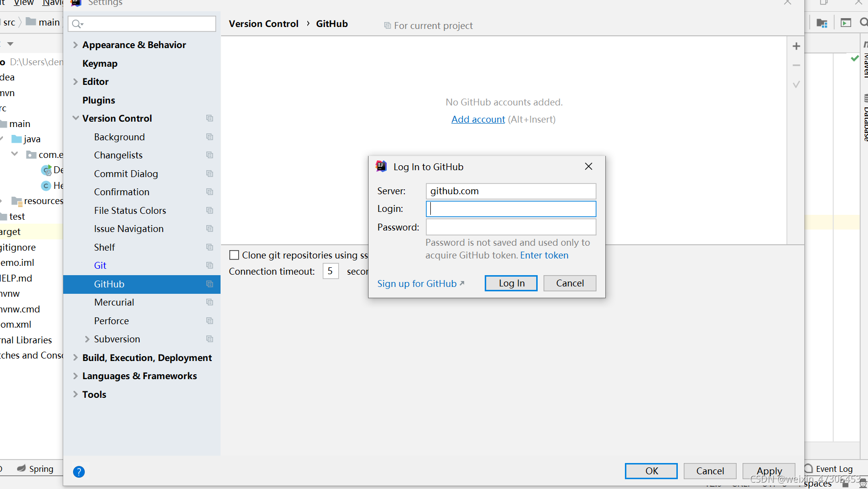Select the resources folder in project tree
868x489 pixels.
[x=43, y=201]
